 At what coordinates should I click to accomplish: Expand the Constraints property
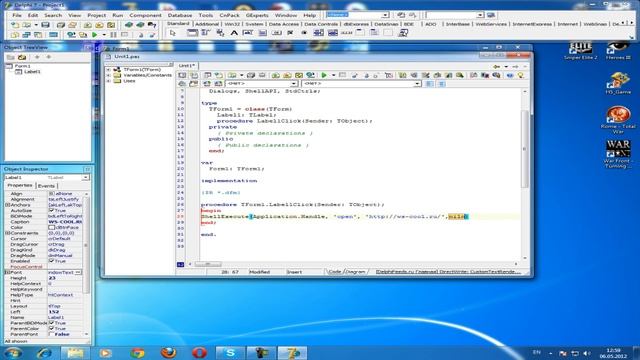pyautogui.click(x=7, y=233)
